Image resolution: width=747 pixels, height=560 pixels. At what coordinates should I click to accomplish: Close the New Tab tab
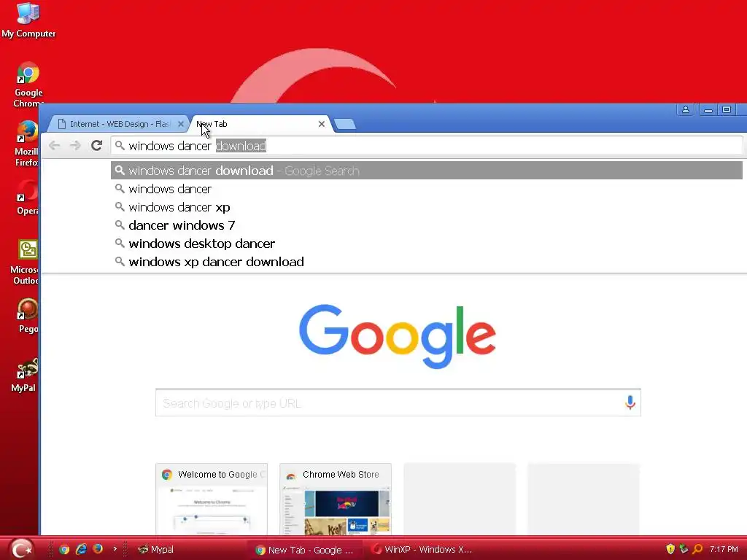pyautogui.click(x=322, y=124)
